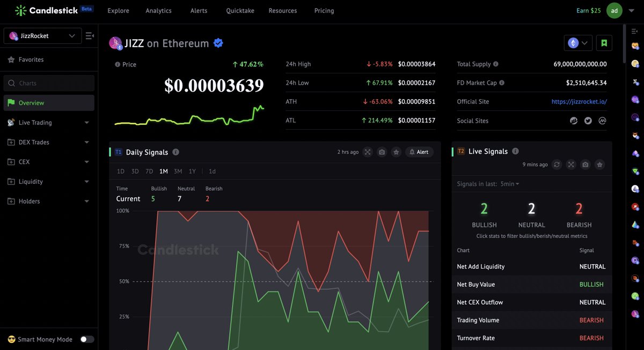The width and height of the screenshot is (644, 350).
Task: Open Quicktake in the top navigation
Action: 240,11
